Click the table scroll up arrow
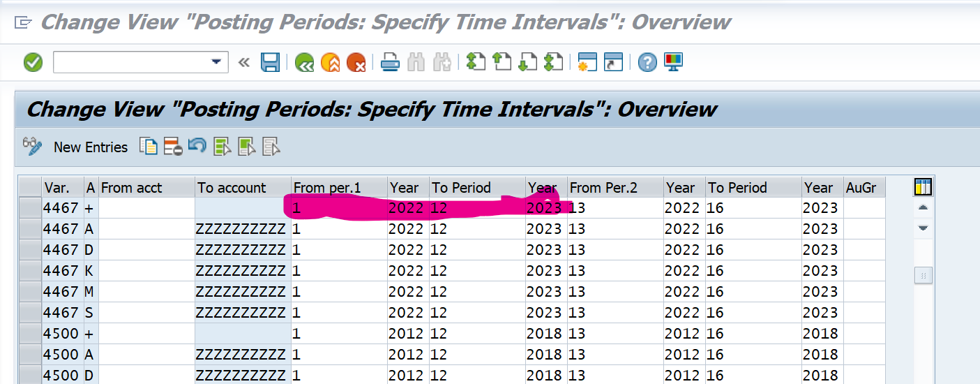This screenshot has width=980, height=384. (x=923, y=208)
